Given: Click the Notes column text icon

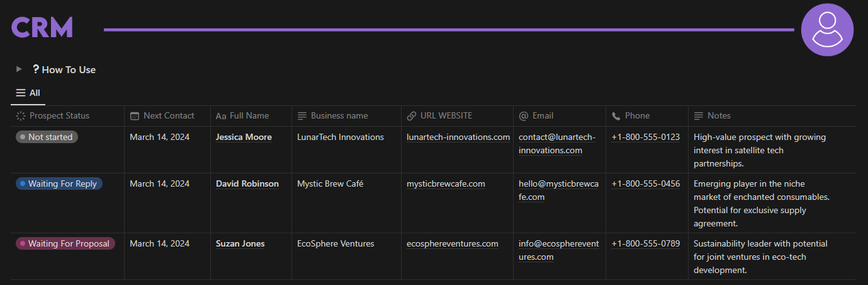Looking at the screenshot, I should click(x=699, y=116).
